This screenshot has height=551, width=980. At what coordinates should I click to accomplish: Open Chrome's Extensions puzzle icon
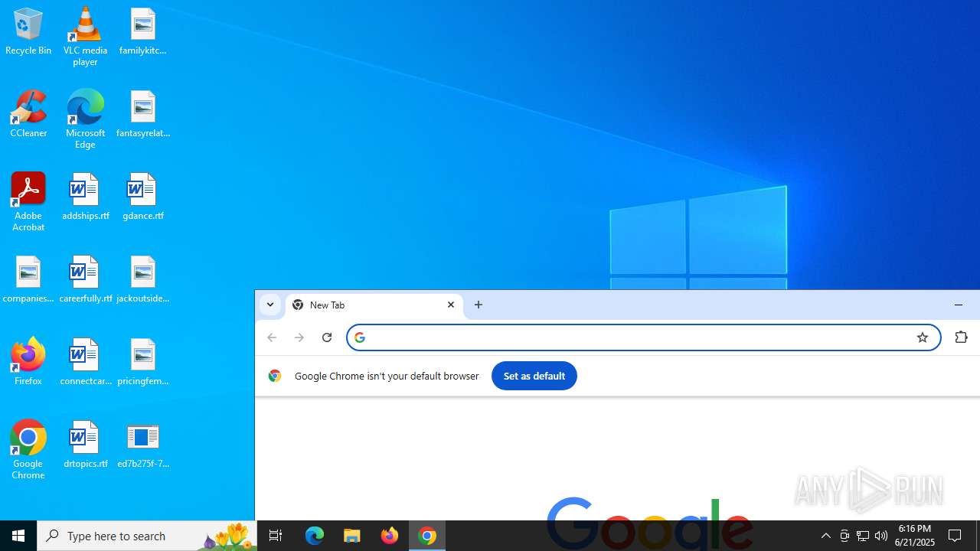click(961, 337)
